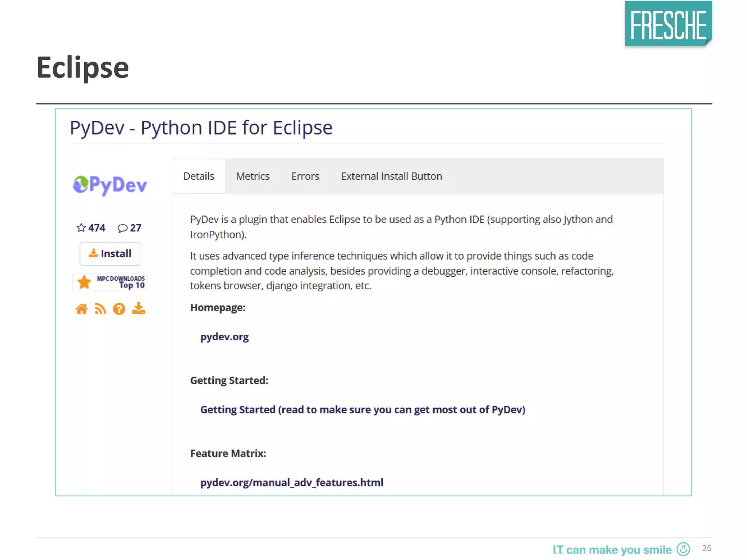The width and height of the screenshot is (747, 560).
Task: Click the comment bubble icon showing 27
Action: 123,228
